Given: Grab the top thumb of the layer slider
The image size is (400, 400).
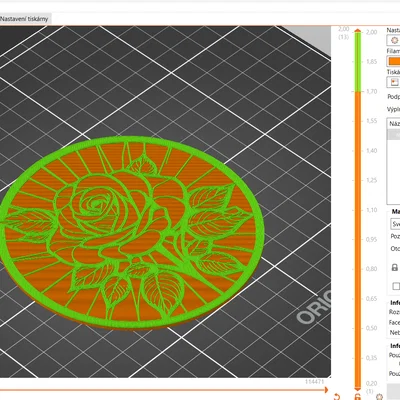Looking at the screenshot, I should pos(358,31).
